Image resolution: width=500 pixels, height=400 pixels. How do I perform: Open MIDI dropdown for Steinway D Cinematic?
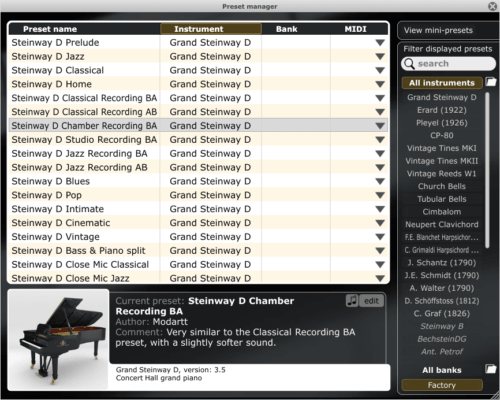coord(380,223)
